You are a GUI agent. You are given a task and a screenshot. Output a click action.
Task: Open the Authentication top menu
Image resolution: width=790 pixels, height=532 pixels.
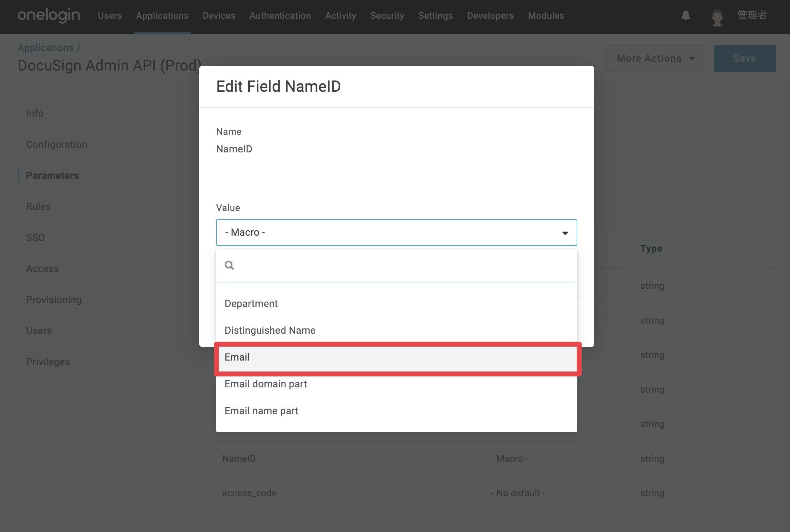[280, 16]
